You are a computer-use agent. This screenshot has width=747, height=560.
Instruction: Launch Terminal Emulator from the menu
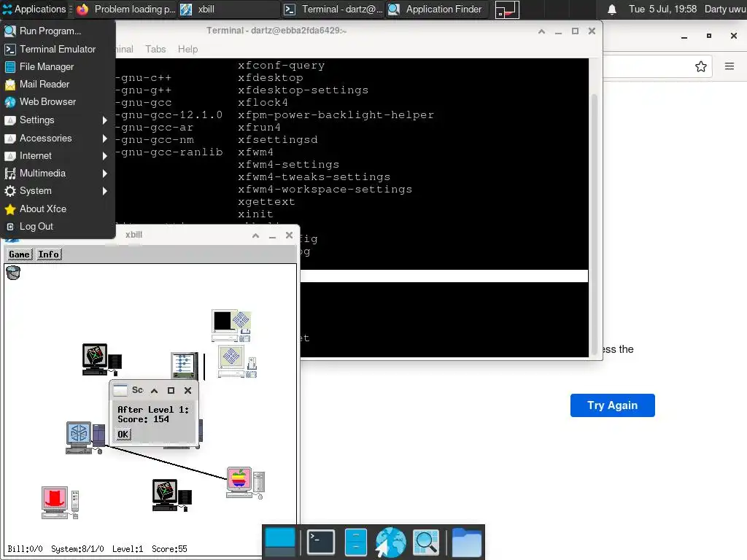click(58, 49)
